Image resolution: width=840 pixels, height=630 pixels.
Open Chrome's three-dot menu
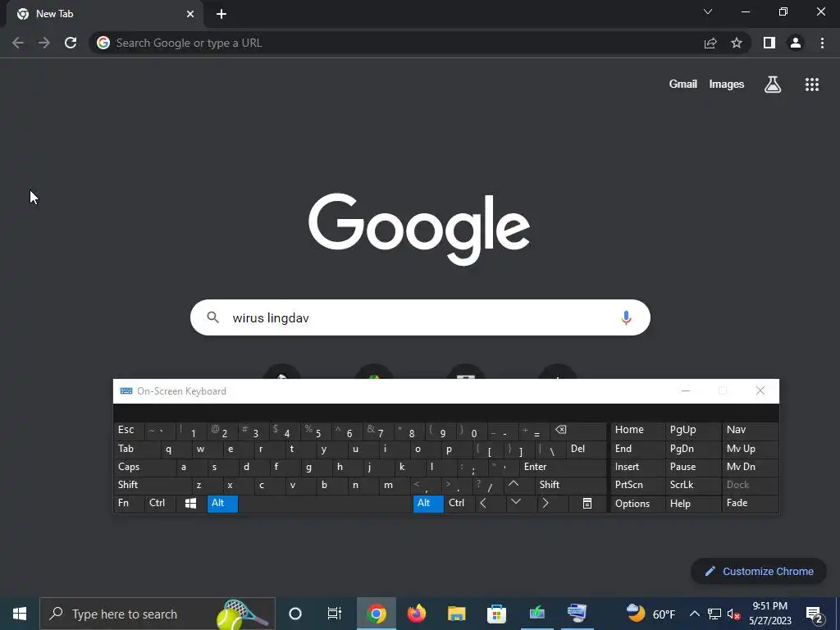(822, 43)
